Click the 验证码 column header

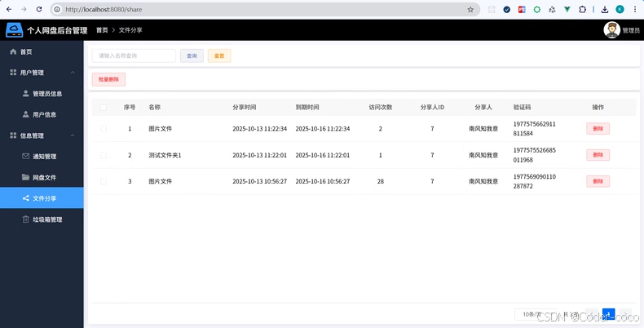[x=522, y=107]
